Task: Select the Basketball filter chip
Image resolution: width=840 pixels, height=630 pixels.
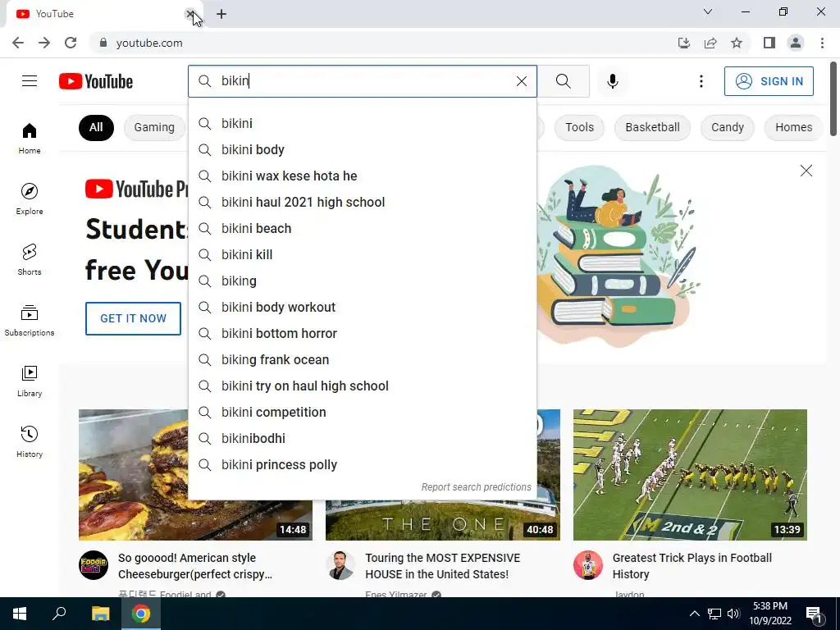Action: [652, 127]
